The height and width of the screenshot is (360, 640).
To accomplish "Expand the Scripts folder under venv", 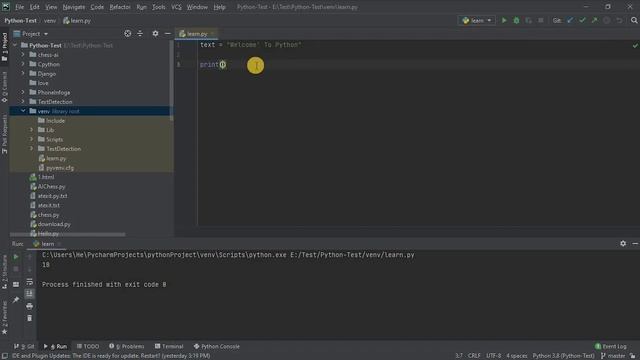I will (32, 139).
